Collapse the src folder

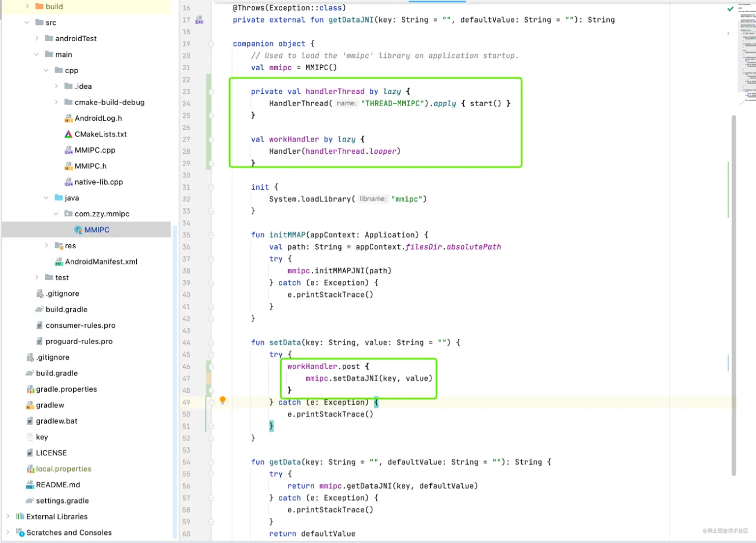27,23
